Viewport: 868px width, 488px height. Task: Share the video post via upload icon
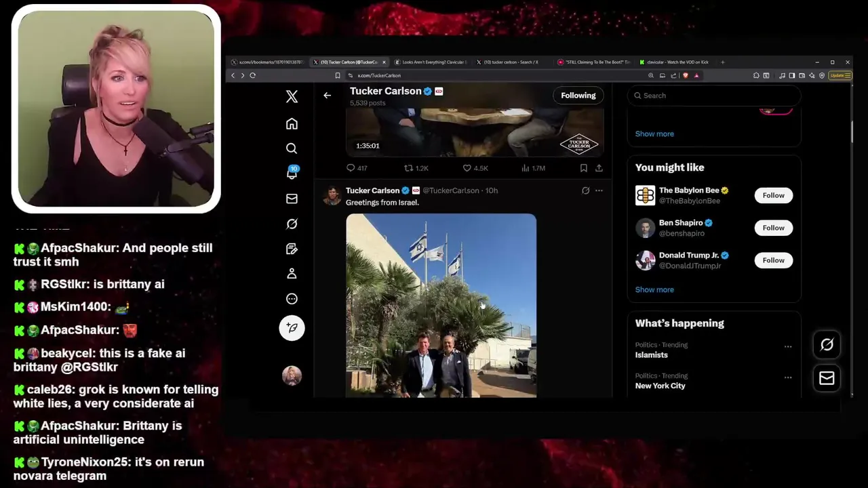point(599,168)
